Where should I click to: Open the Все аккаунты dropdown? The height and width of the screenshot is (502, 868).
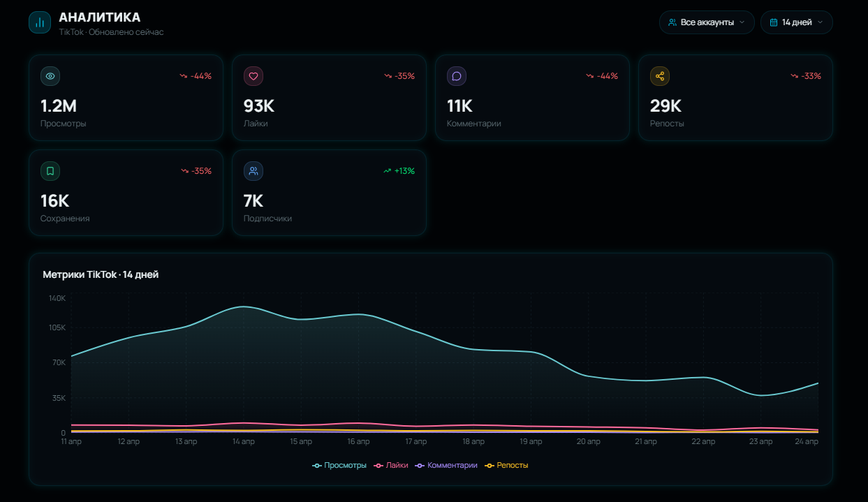[707, 22]
